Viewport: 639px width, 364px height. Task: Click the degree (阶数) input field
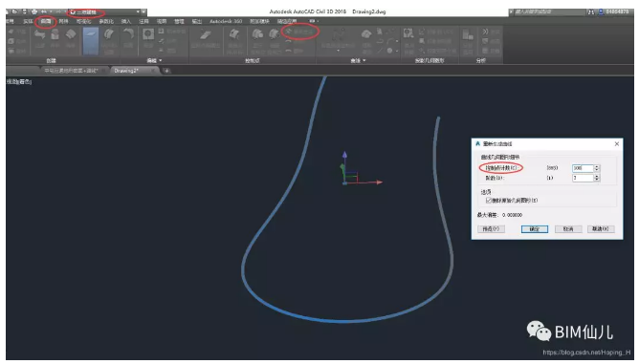(x=583, y=178)
